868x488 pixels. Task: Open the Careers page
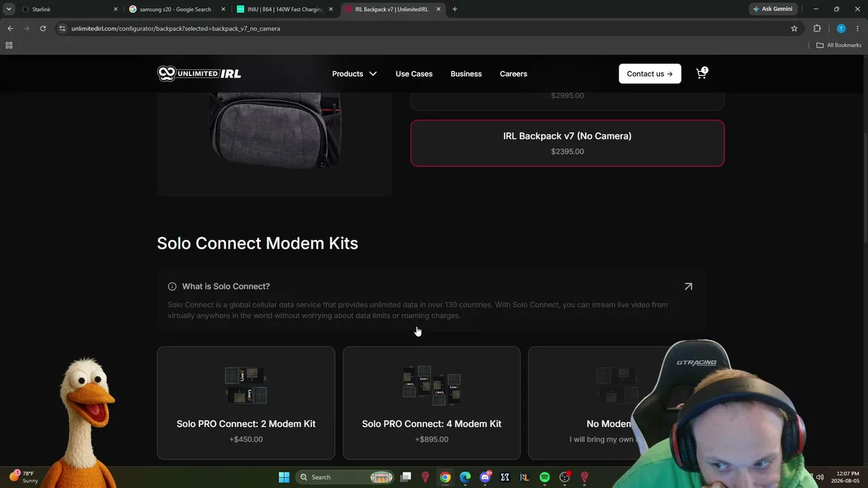(x=513, y=74)
